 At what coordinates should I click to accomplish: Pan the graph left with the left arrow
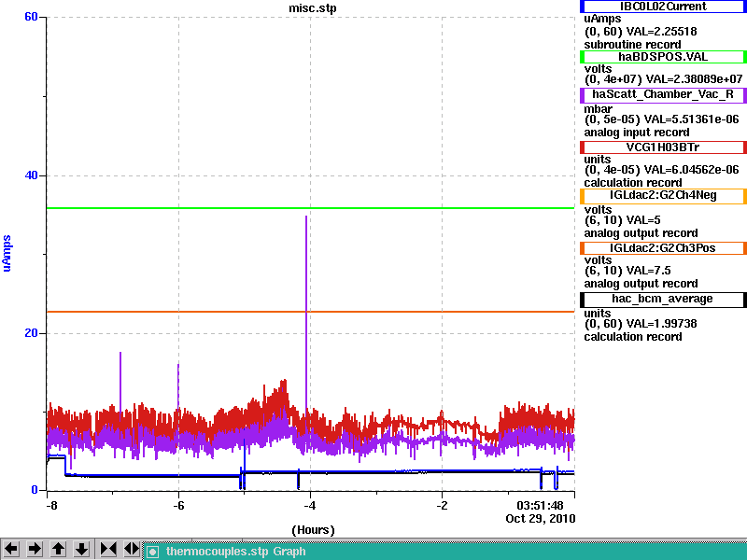coord(11,549)
